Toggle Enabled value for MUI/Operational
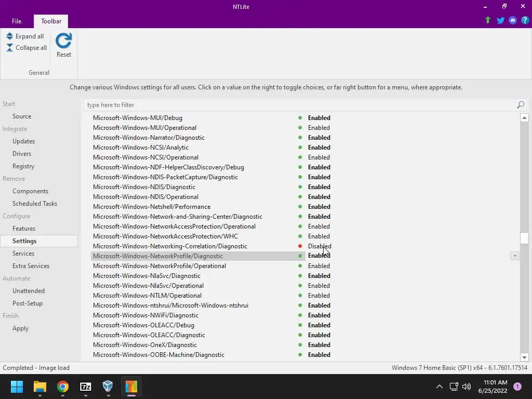The width and height of the screenshot is (532, 399). [318, 128]
